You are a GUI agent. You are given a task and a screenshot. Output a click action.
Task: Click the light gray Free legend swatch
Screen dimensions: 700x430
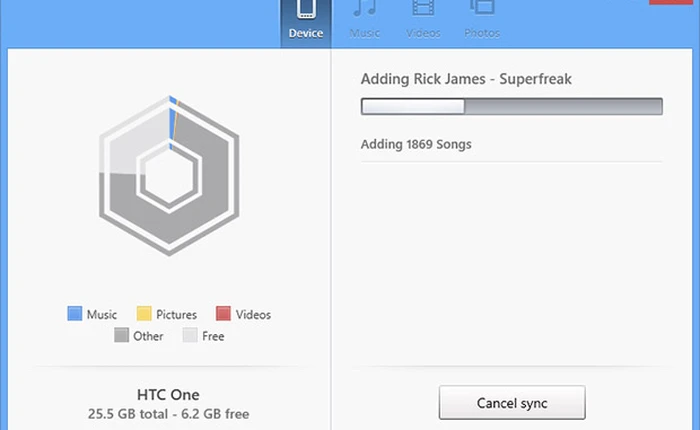189,336
